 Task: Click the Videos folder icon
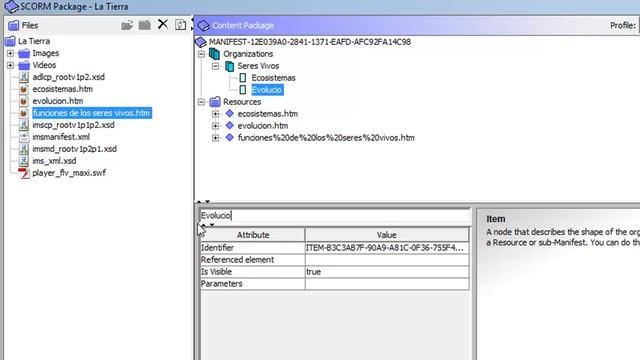(24, 65)
